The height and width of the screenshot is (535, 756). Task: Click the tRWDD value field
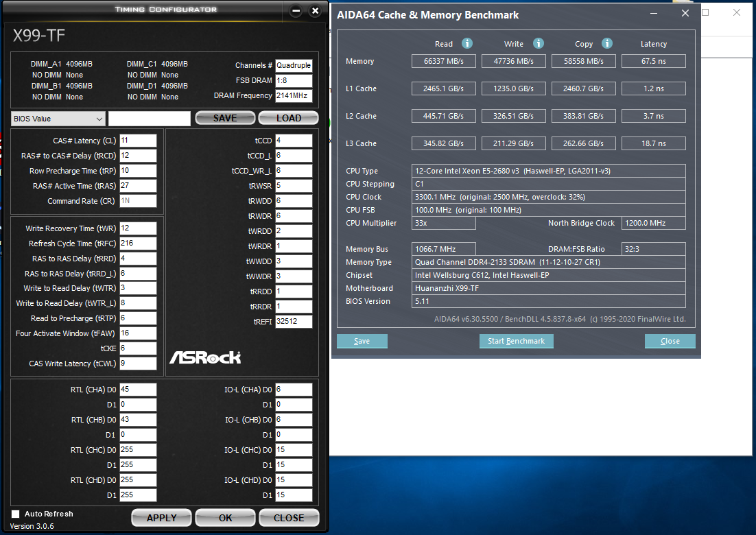pos(294,201)
